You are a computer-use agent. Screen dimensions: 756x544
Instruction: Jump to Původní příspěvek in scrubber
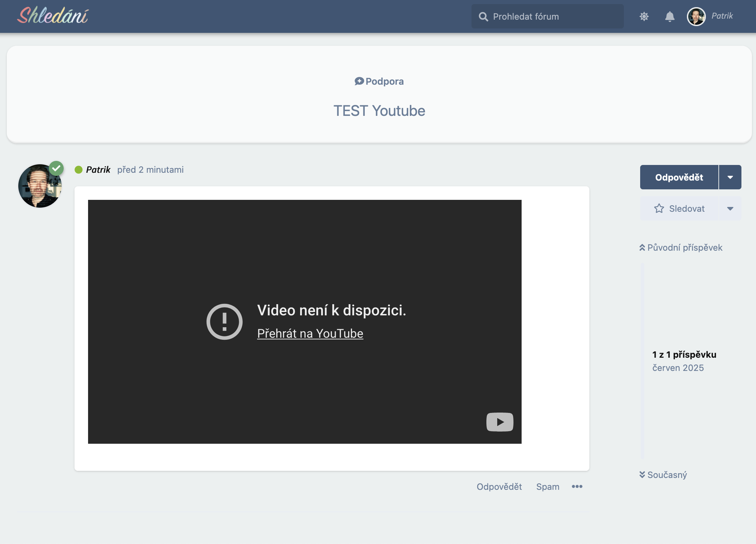point(681,248)
